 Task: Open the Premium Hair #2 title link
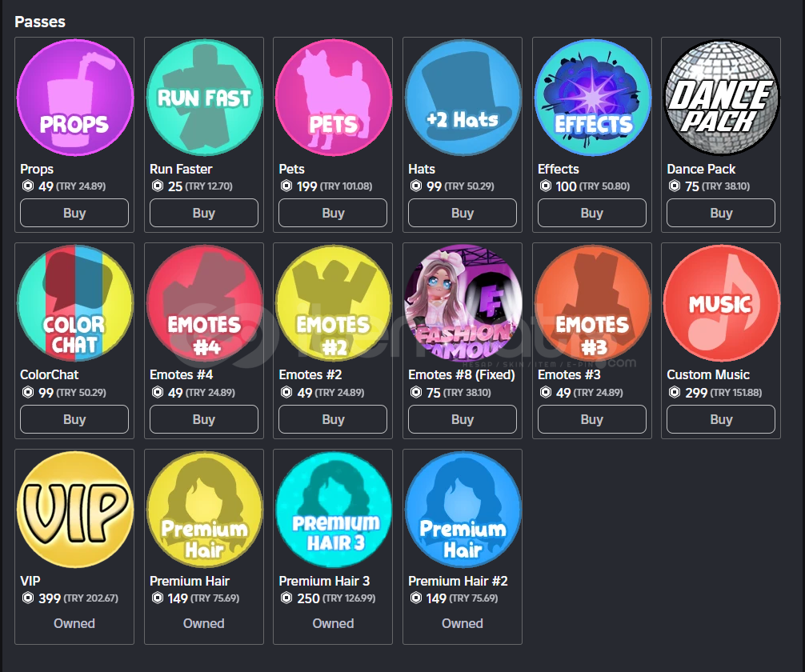458,581
